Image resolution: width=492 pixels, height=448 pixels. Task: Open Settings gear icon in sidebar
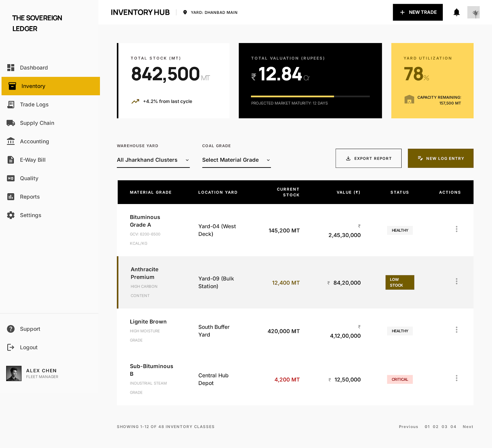tap(11, 215)
